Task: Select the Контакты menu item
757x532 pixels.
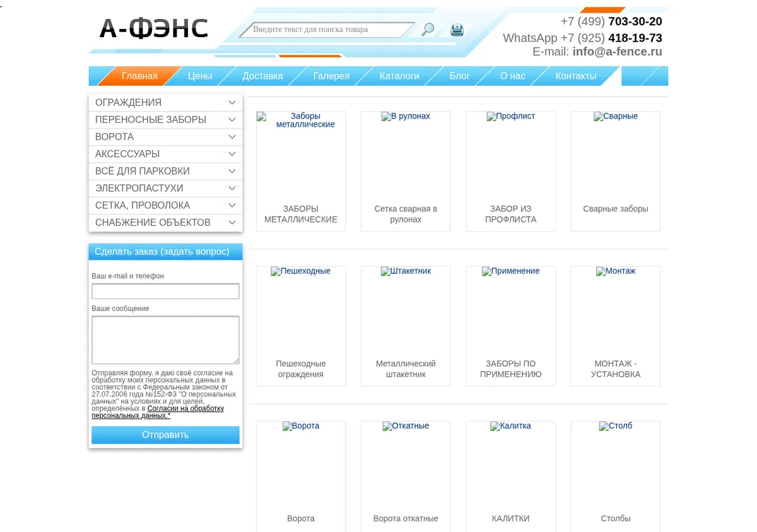Action: point(576,76)
